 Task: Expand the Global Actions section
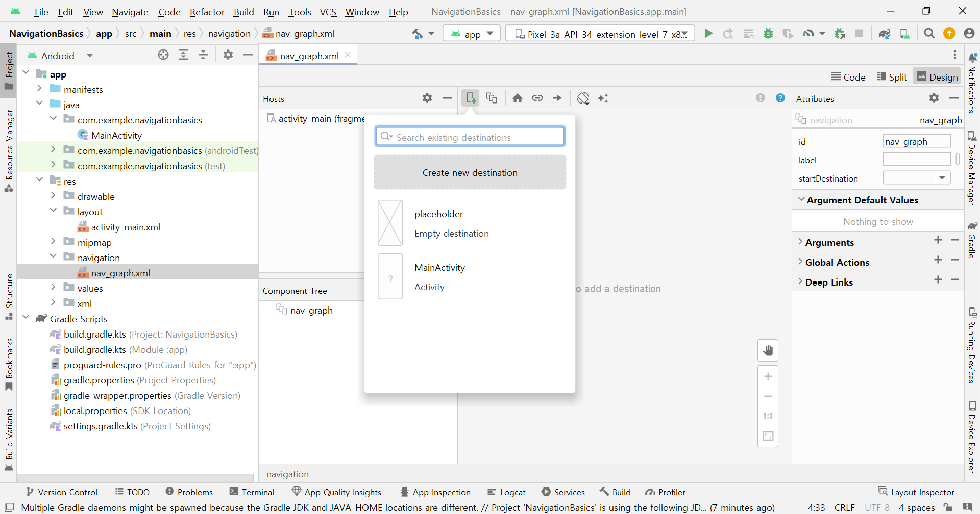800,262
